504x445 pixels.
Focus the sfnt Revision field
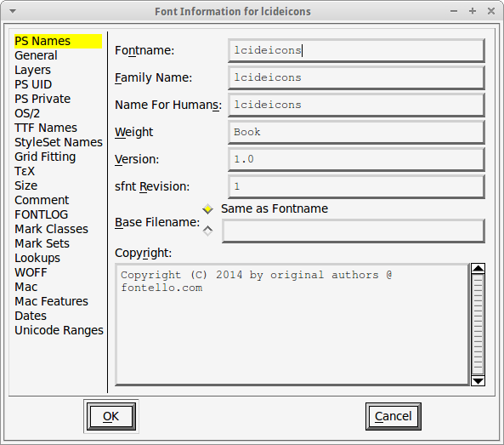click(356, 186)
